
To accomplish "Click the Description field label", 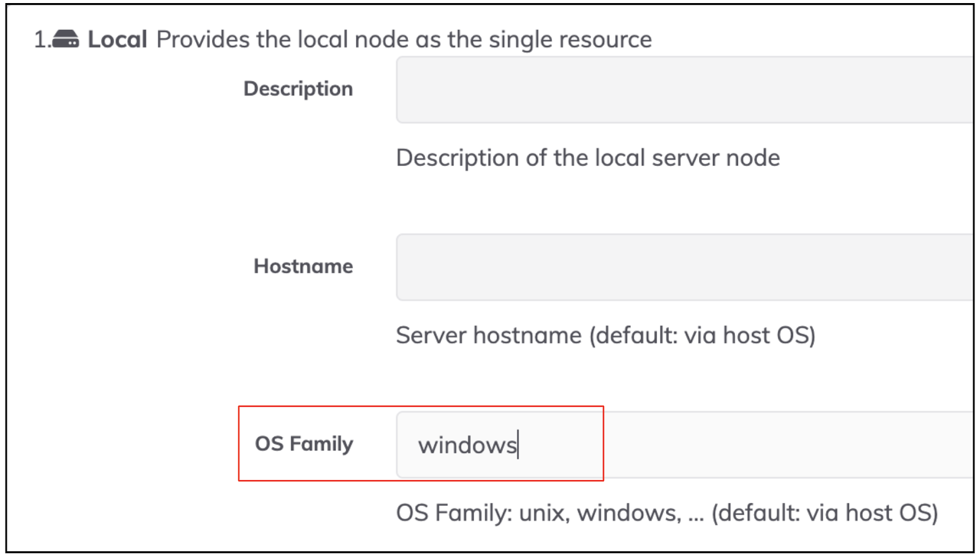I will (298, 89).
